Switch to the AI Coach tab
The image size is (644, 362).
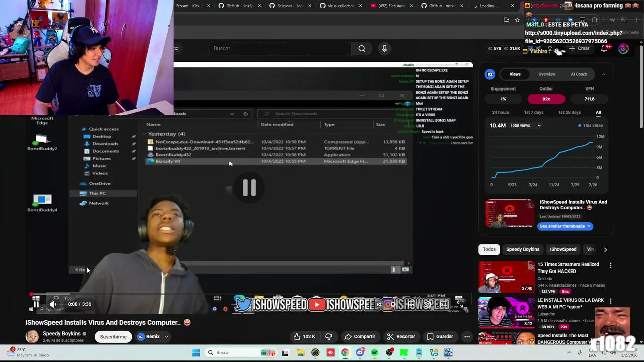click(x=579, y=74)
